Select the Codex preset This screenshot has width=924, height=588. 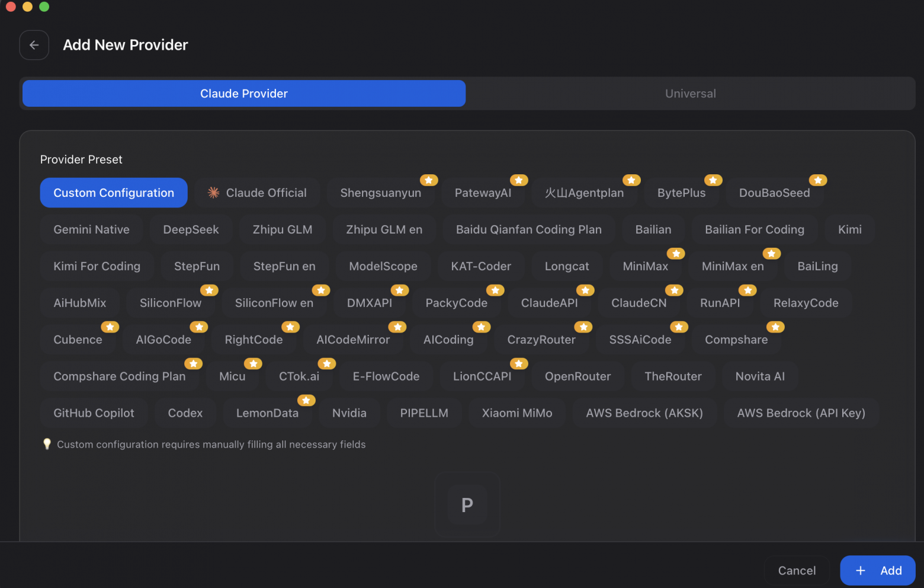pyautogui.click(x=185, y=413)
